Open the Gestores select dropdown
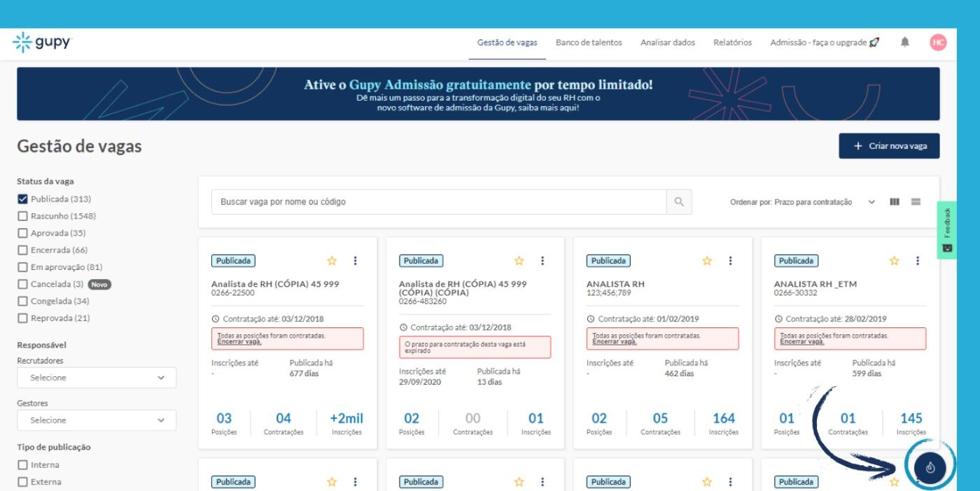The width and height of the screenshot is (980, 491). 97,420
